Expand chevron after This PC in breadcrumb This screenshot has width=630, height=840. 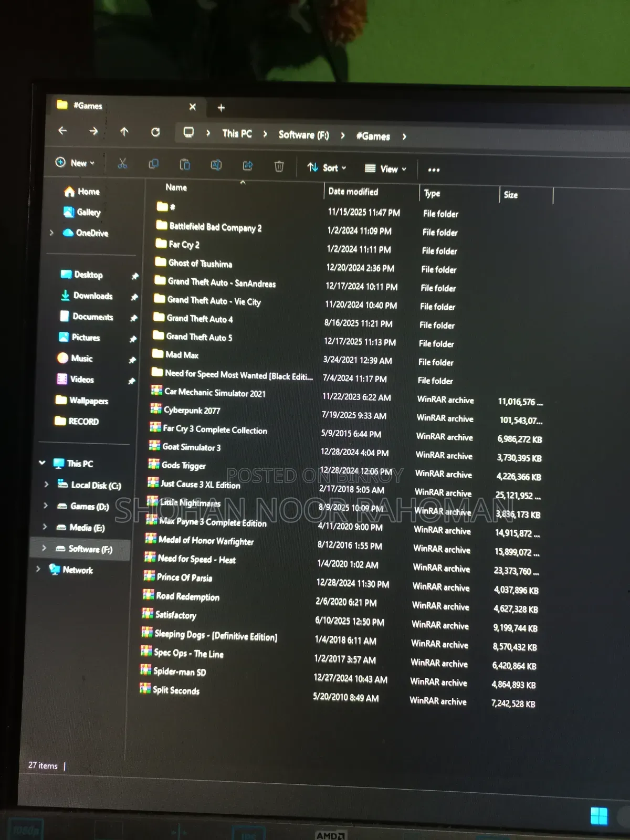(x=265, y=134)
